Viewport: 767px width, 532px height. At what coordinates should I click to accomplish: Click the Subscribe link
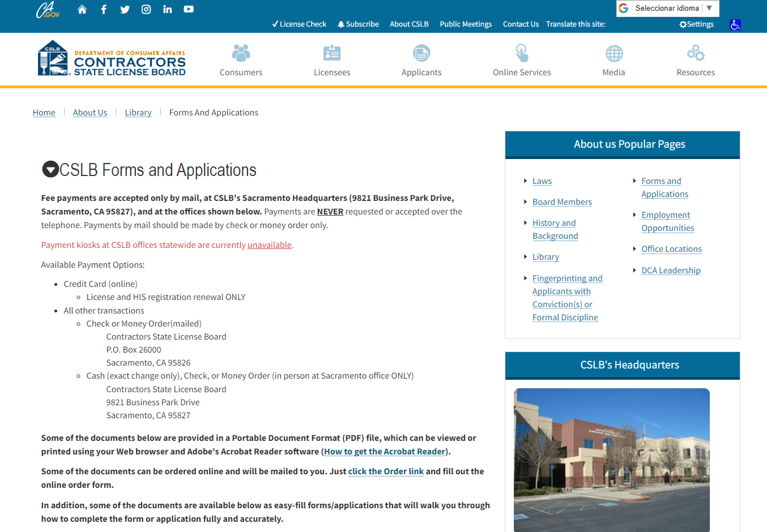[x=359, y=24]
